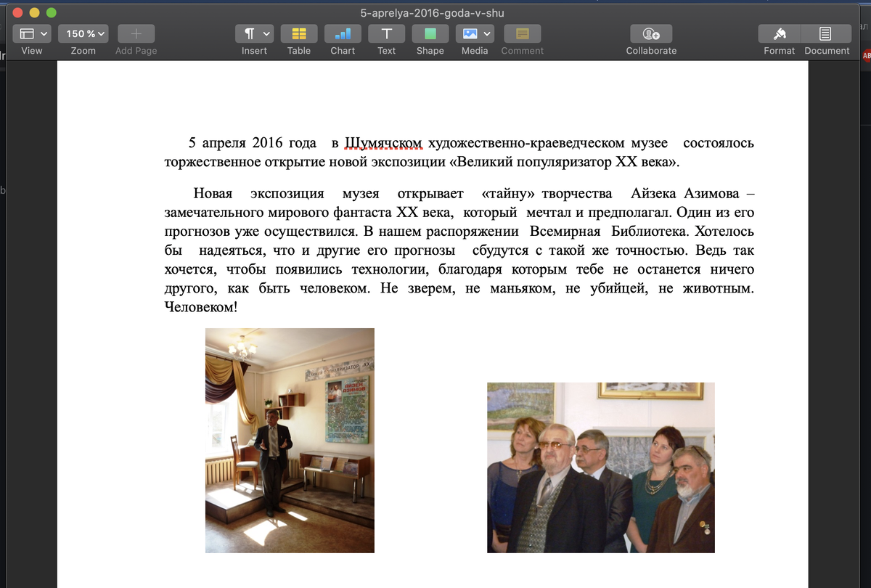Screen dimensions: 871x588
Task: Open the Zoom level selector at 150%
Action: pyautogui.click(x=83, y=33)
